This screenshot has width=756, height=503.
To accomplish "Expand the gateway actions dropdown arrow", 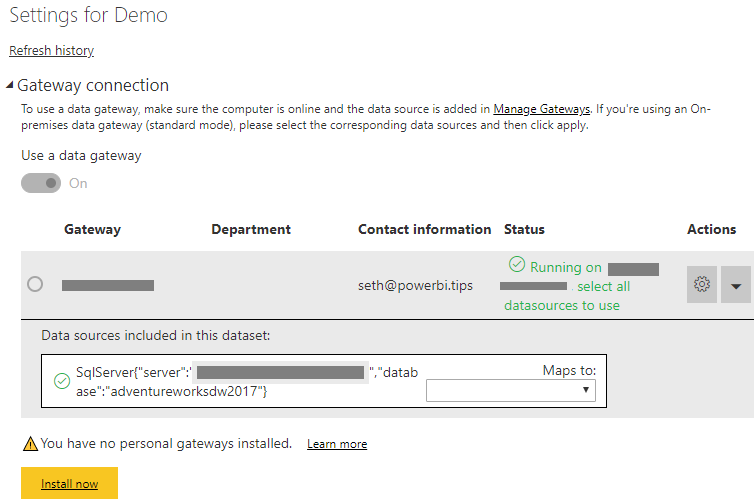I will (737, 285).
